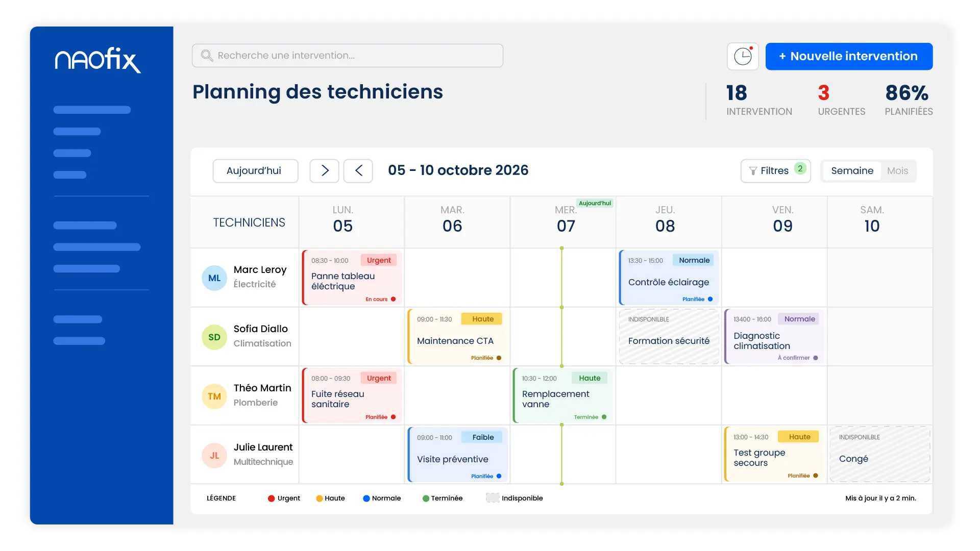Click Julie Laurent's JL avatar

pos(214,456)
